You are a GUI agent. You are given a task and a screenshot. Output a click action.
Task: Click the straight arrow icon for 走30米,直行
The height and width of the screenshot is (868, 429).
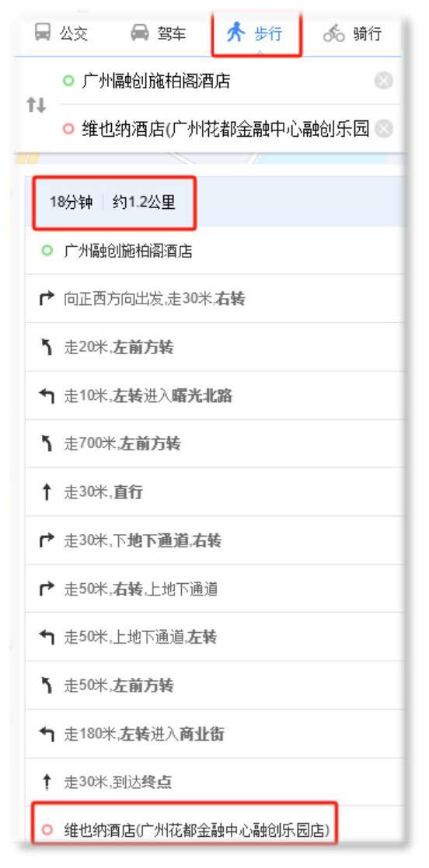click(47, 492)
